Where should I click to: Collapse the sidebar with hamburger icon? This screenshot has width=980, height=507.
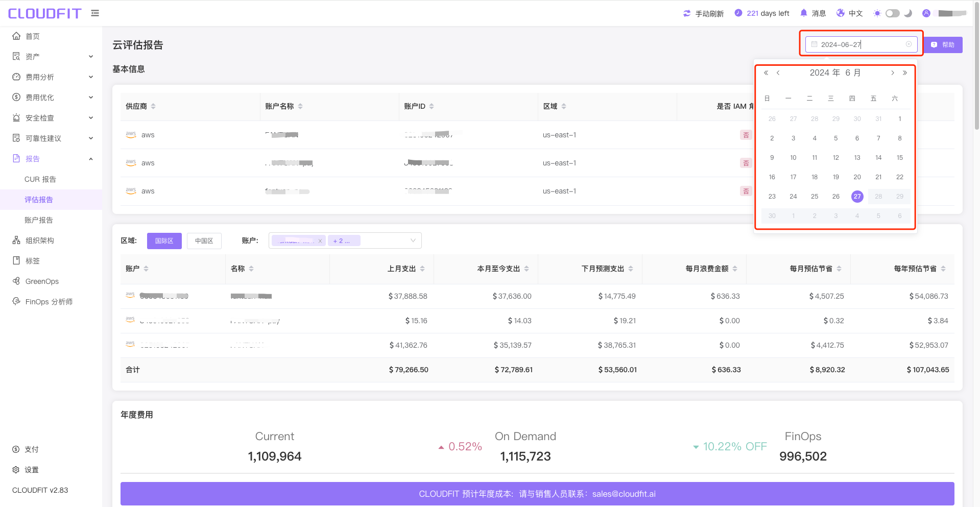(x=95, y=13)
